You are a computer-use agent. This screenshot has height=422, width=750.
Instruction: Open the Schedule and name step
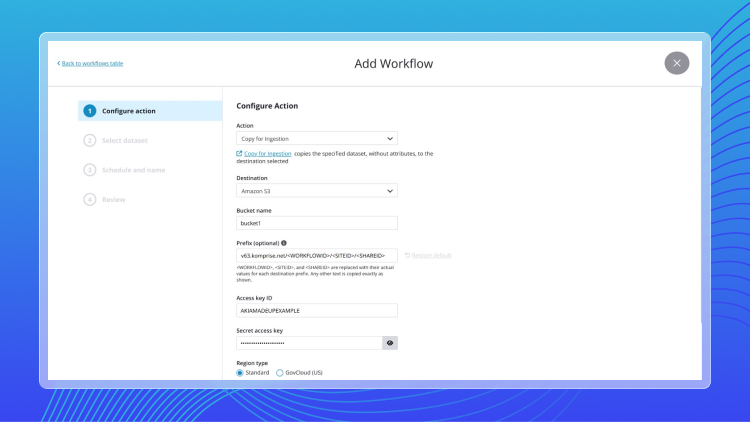tap(133, 170)
